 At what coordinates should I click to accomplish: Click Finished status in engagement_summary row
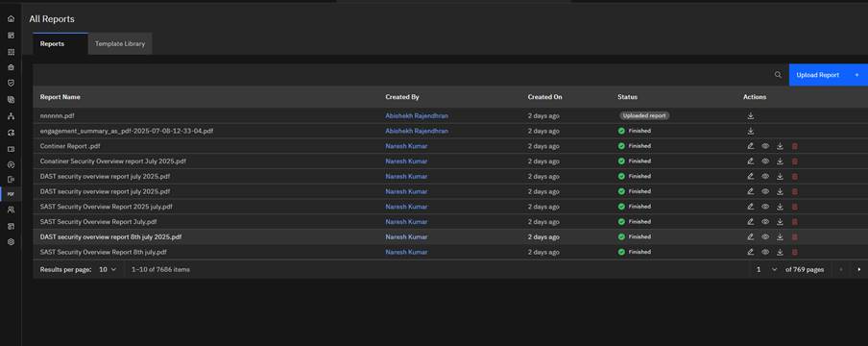(635, 131)
